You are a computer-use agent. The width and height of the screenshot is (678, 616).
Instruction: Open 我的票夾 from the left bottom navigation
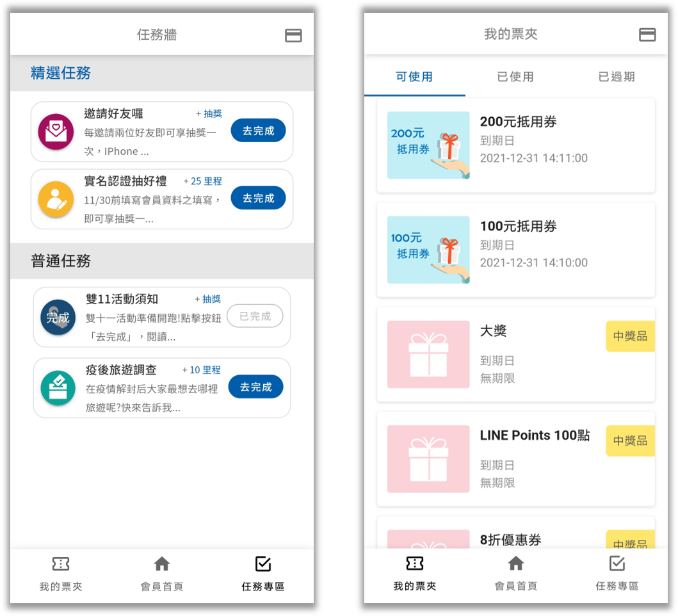point(60,573)
